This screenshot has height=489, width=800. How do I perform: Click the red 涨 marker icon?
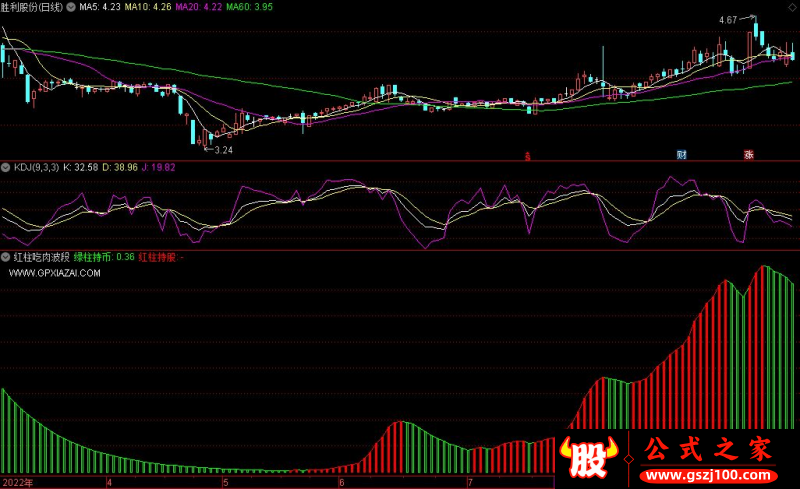(748, 155)
